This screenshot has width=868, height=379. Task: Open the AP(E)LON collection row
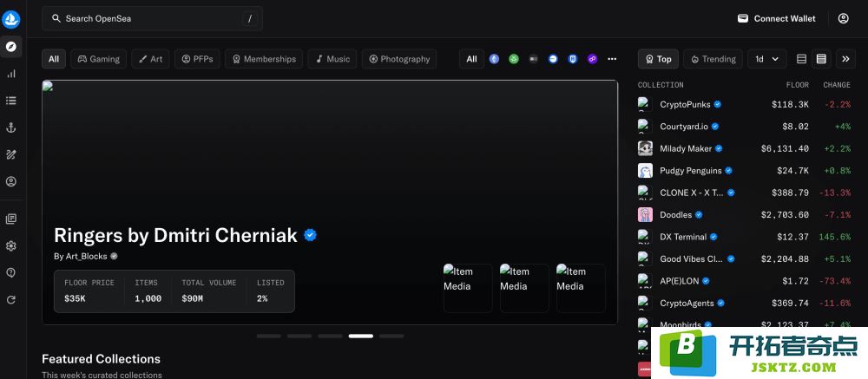744,281
